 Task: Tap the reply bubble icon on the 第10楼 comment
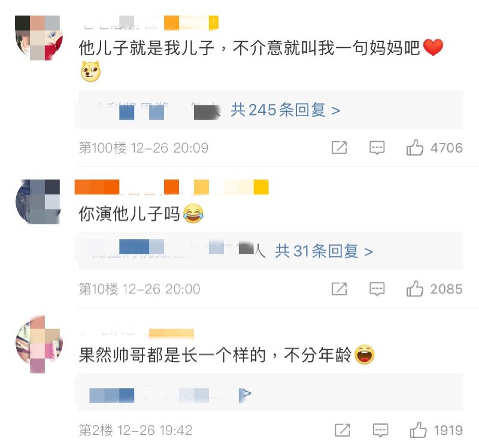coord(377,289)
